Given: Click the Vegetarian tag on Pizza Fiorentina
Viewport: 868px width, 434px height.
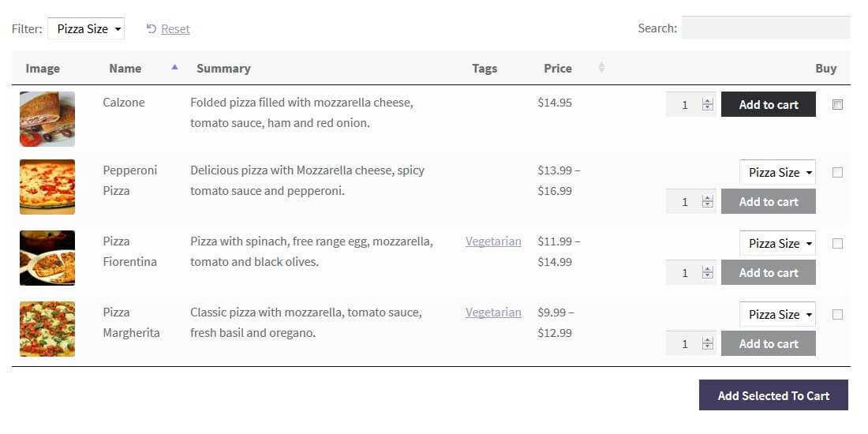Looking at the screenshot, I should (493, 241).
